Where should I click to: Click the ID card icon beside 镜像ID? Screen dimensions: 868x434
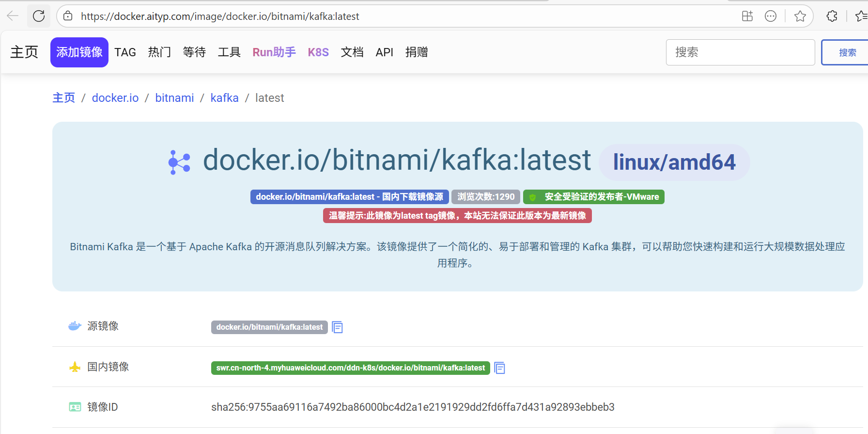pos(75,407)
